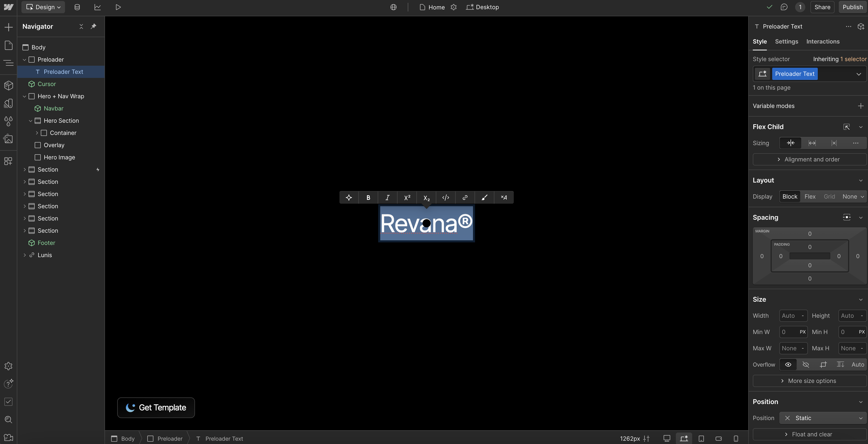The height and width of the screenshot is (444, 868).
Task: Toggle italic formatting in the text toolbar
Action: (388, 198)
